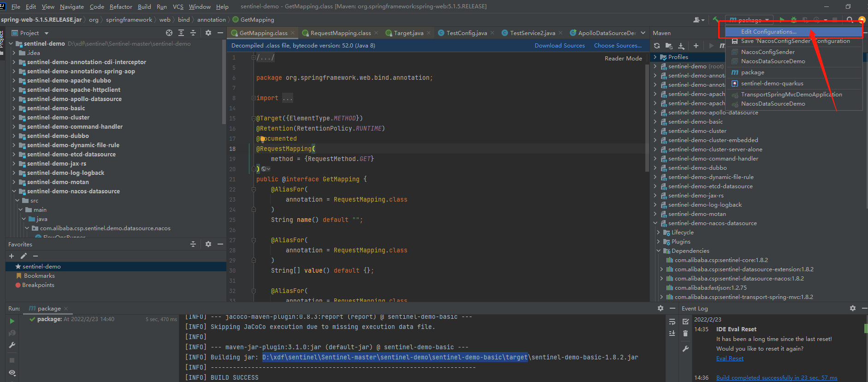
Task: Expand Lifecycle node in Maven panel
Action: 659,233
